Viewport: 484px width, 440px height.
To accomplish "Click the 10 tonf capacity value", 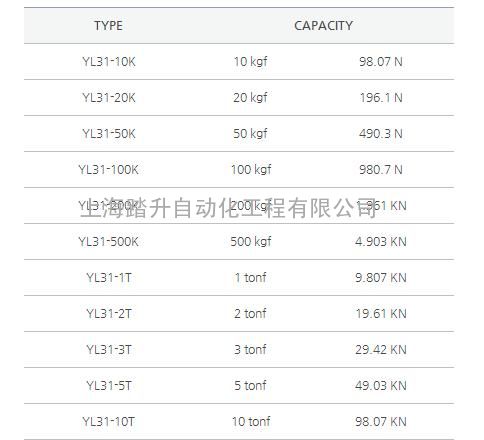I will [251, 422].
